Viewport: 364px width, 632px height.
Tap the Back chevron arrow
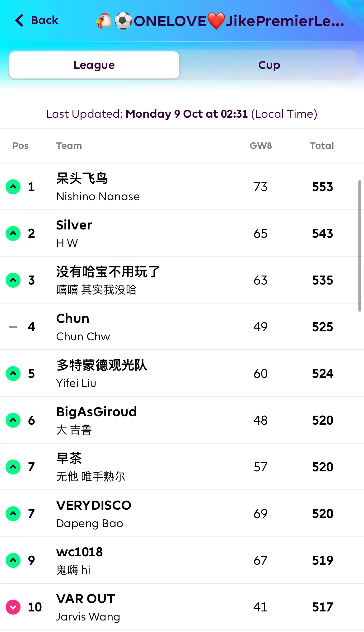(x=19, y=20)
